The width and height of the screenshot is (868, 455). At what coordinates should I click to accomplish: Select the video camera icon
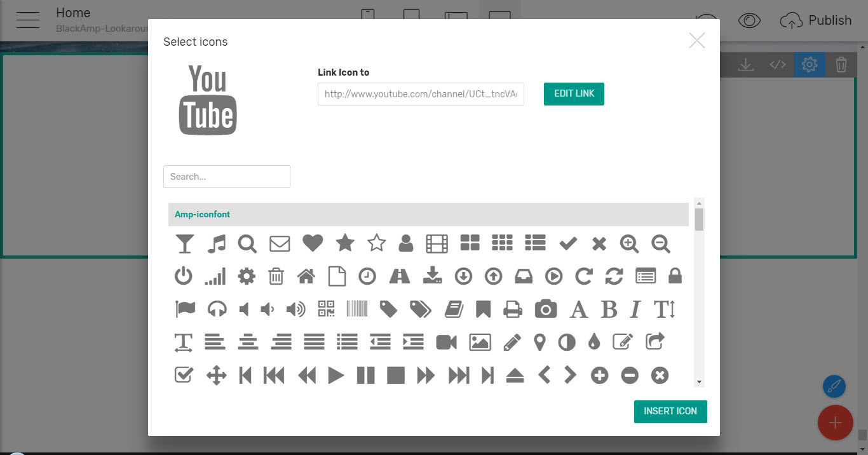tap(447, 343)
